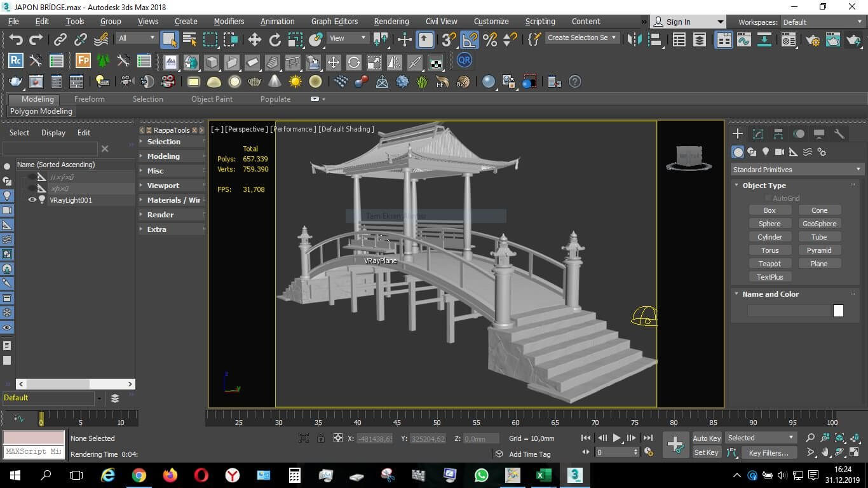The image size is (868, 488).
Task: Expand the RappaTools Modeling rollout
Action: [x=172, y=156]
